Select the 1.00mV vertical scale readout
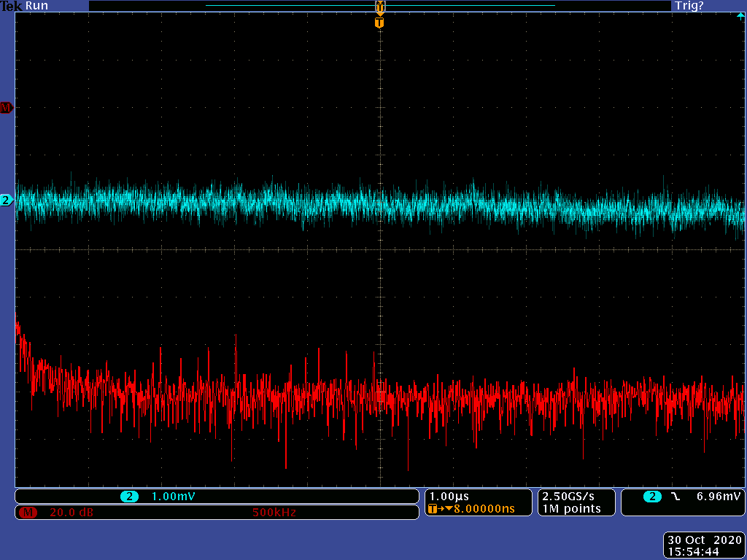This screenshot has height=560, width=747. [x=173, y=497]
